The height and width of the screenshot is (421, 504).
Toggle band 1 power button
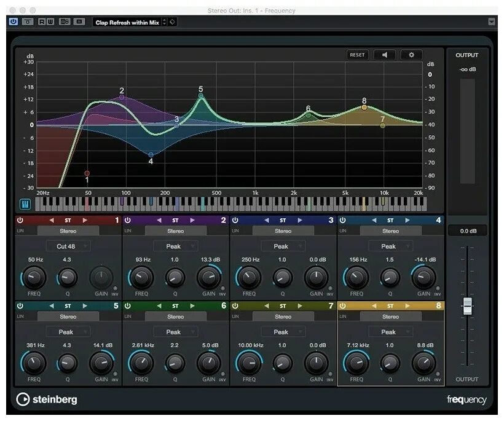pyautogui.click(x=20, y=220)
